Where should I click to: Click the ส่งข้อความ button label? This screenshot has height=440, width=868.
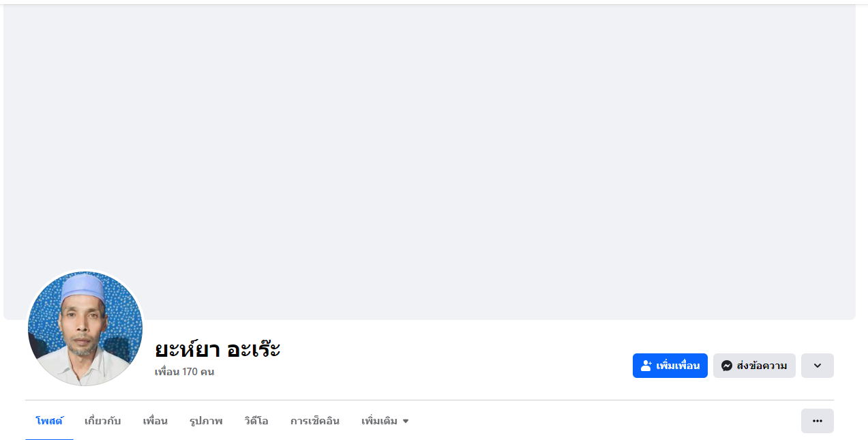pos(762,366)
